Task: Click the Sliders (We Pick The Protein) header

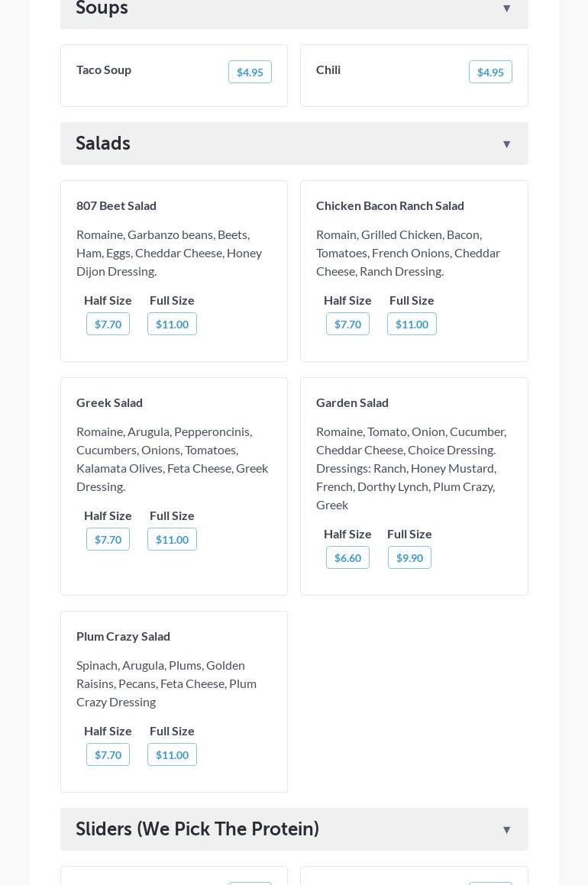Action: [x=197, y=829]
